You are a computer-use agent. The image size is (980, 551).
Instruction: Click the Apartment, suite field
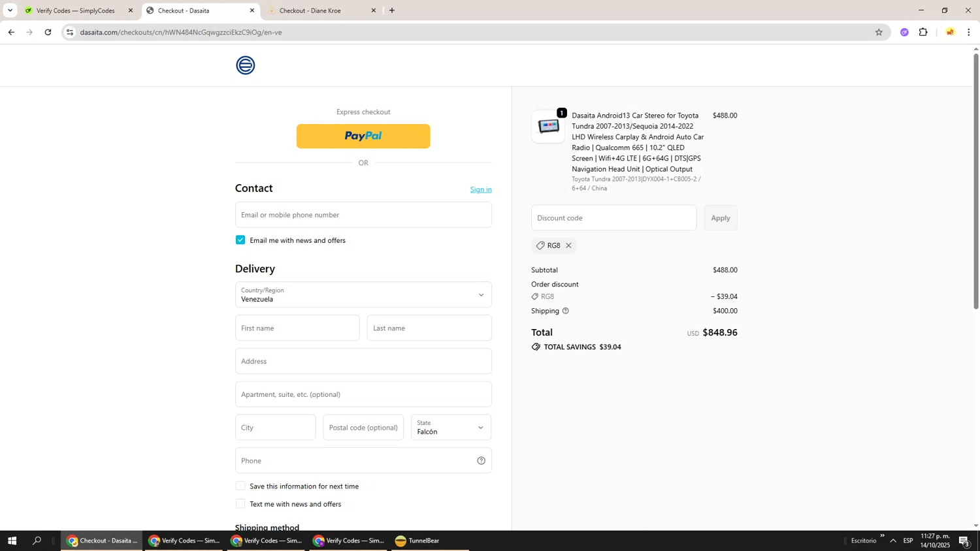pyautogui.click(x=363, y=394)
